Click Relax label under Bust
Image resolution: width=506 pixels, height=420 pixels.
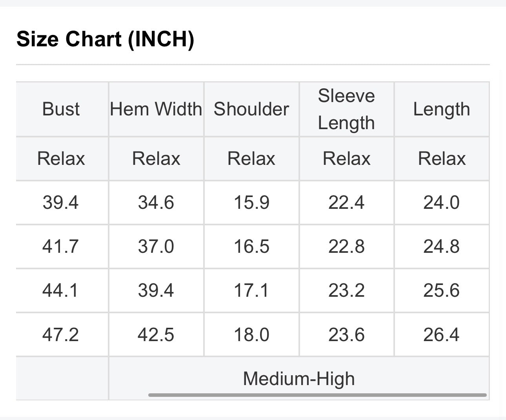61,159
